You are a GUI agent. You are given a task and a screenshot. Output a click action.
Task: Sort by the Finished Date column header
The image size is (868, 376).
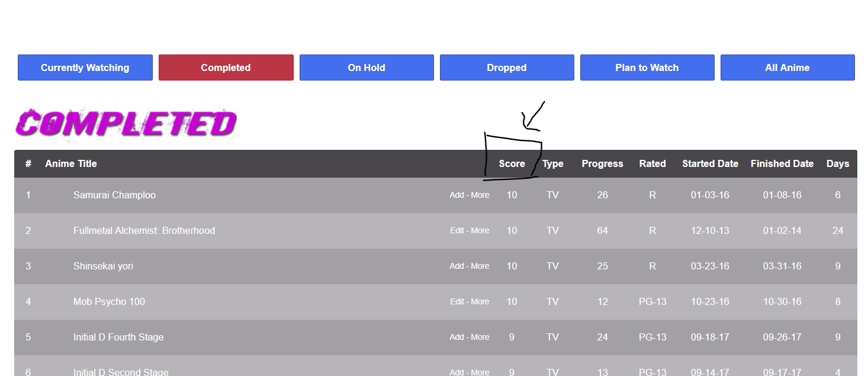[x=782, y=164]
